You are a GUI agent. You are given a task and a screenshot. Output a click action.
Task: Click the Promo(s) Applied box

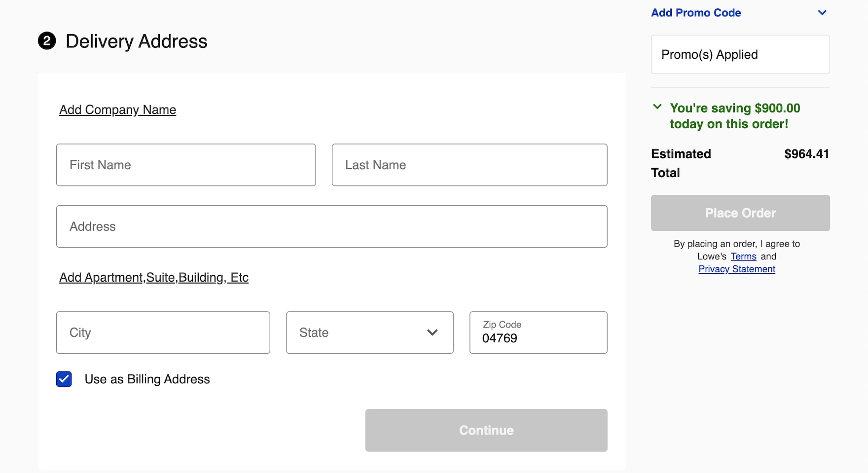(740, 54)
